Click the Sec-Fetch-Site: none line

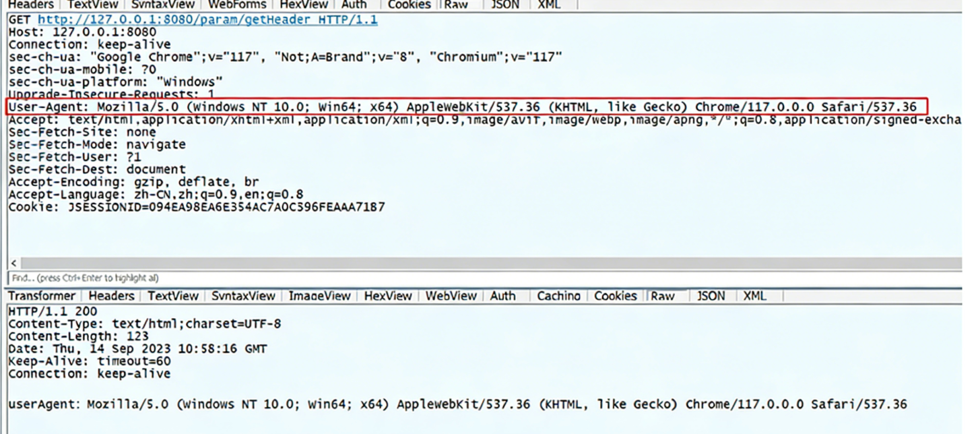pyautogui.click(x=82, y=132)
